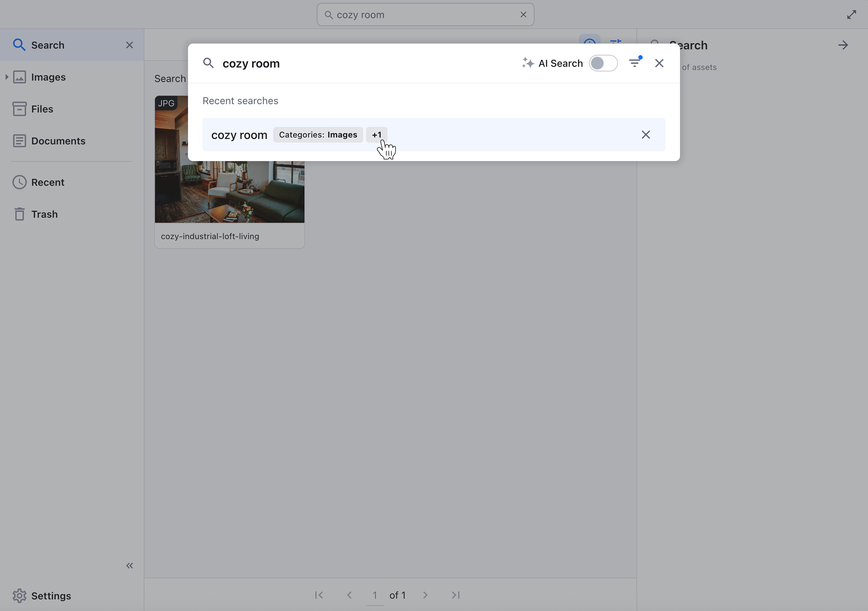Click the top bar magnifier icon

point(329,15)
